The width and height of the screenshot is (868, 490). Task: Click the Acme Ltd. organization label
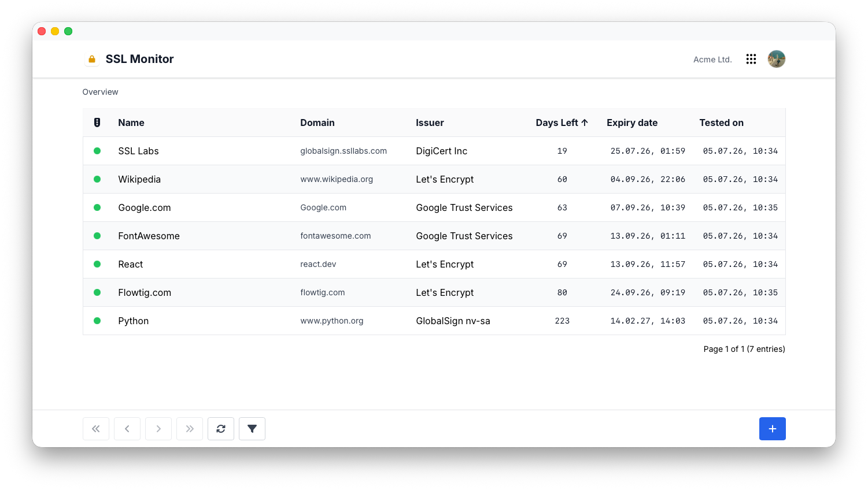712,60
